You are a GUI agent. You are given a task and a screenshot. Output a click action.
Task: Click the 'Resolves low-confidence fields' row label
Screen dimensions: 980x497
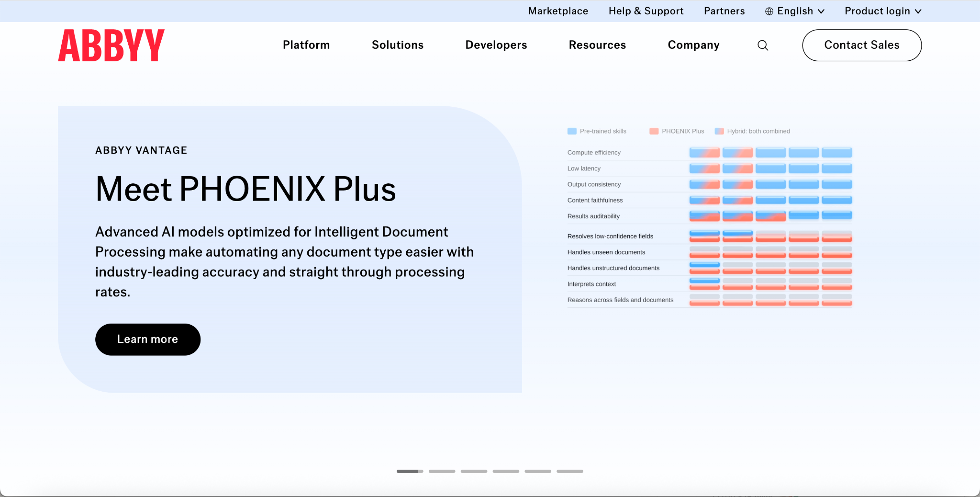click(610, 236)
